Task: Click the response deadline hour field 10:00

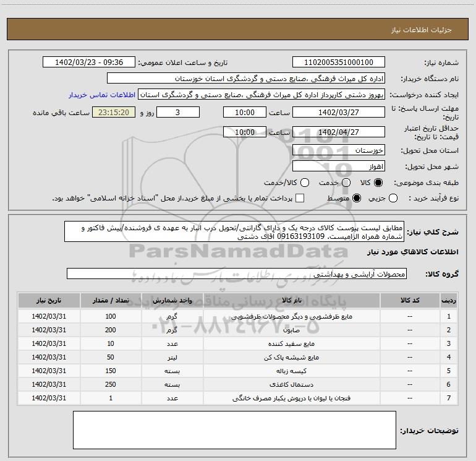Action: pos(245,112)
